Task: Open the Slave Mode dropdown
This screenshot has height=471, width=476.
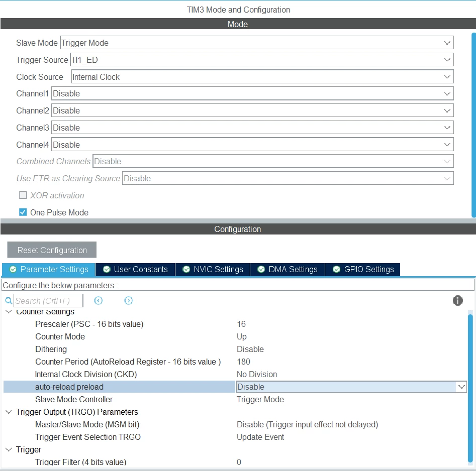Action: pos(257,43)
